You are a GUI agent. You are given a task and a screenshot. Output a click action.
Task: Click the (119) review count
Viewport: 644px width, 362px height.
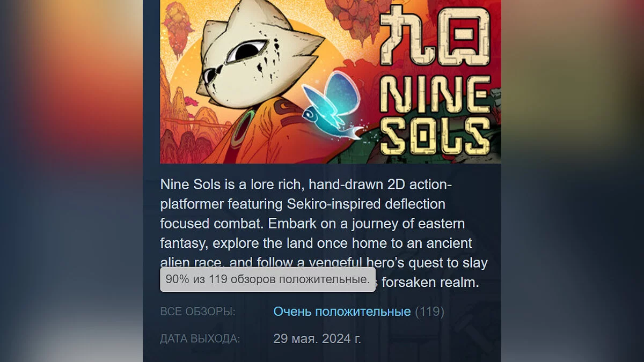(x=430, y=312)
